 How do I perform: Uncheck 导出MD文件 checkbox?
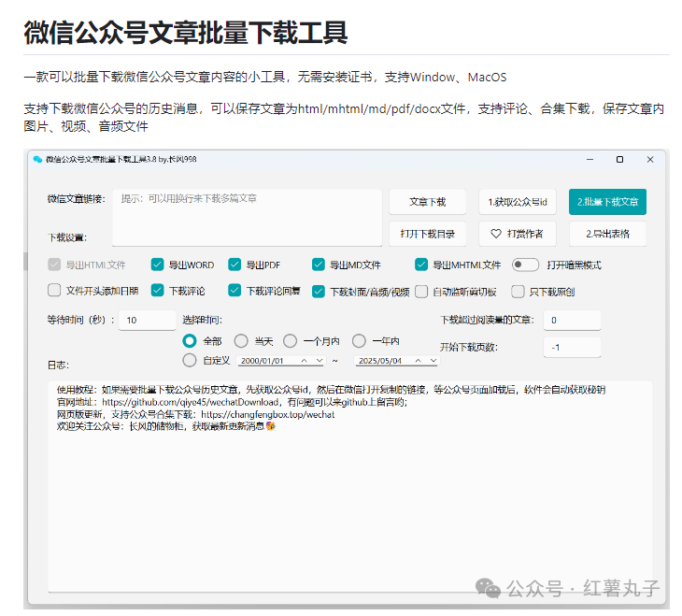pyautogui.click(x=319, y=265)
